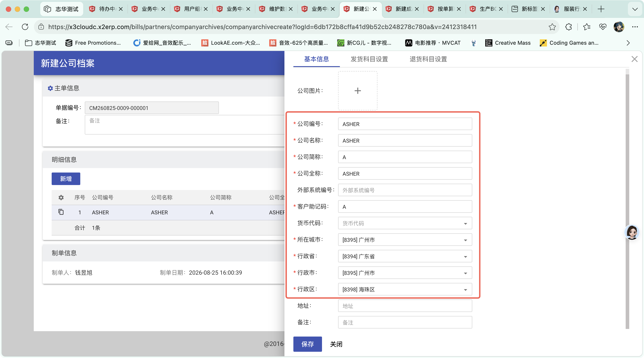Open the 行政省 dropdown
Image resolution: width=644 pixels, height=358 pixels.
pyautogui.click(x=405, y=256)
